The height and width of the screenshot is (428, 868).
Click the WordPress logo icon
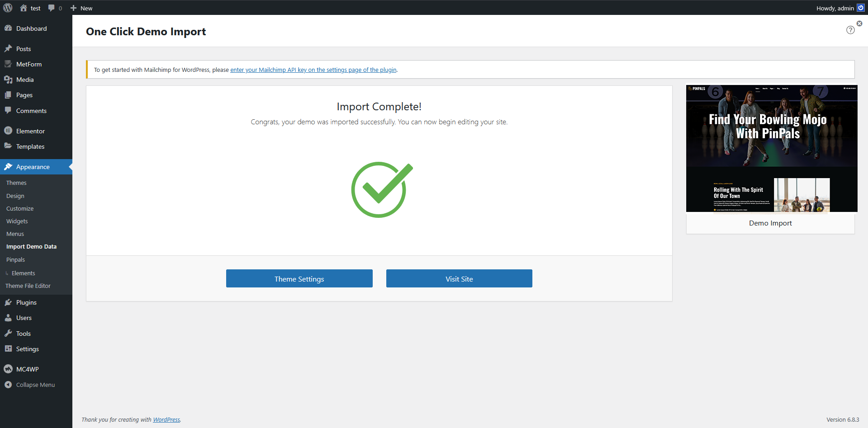tap(8, 8)
